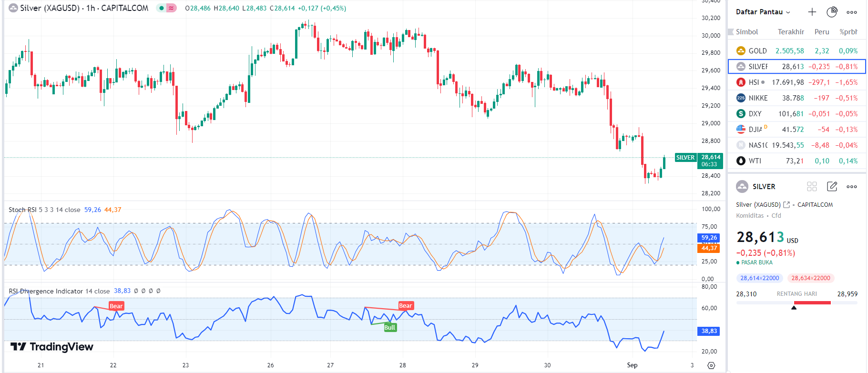Click the blue bid price 28,614×22000 button

tap(759, 278)
